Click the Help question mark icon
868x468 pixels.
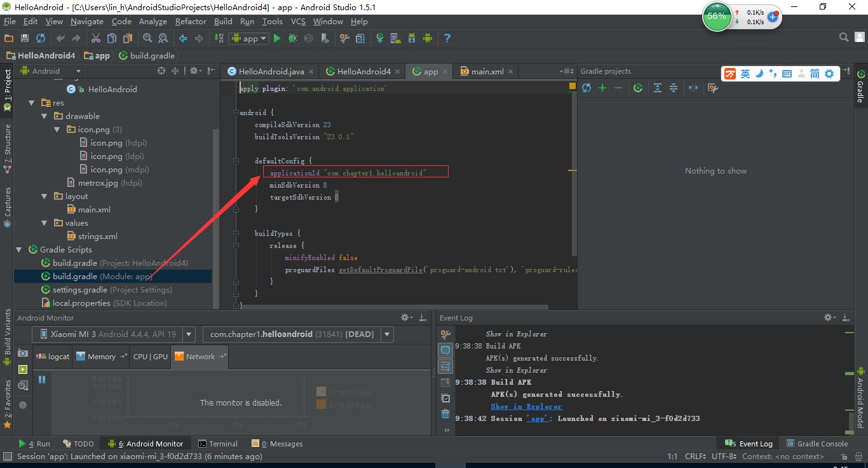click(447, 38)
